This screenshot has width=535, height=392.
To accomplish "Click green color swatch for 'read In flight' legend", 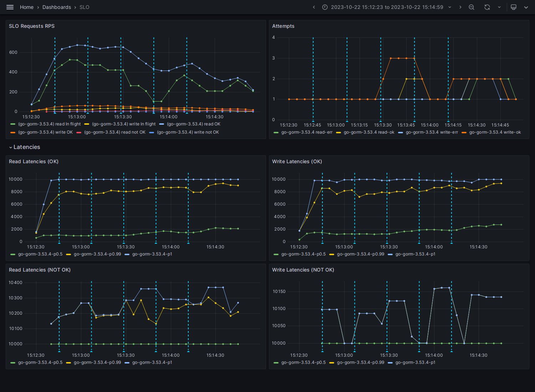I will [13, 124].
